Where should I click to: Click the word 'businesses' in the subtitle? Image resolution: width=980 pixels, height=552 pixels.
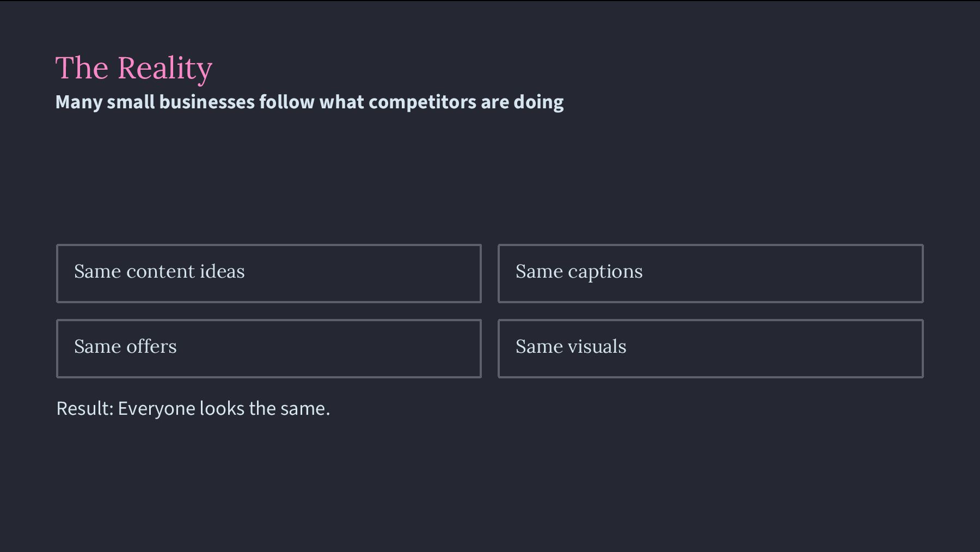[x=207, y=102]
